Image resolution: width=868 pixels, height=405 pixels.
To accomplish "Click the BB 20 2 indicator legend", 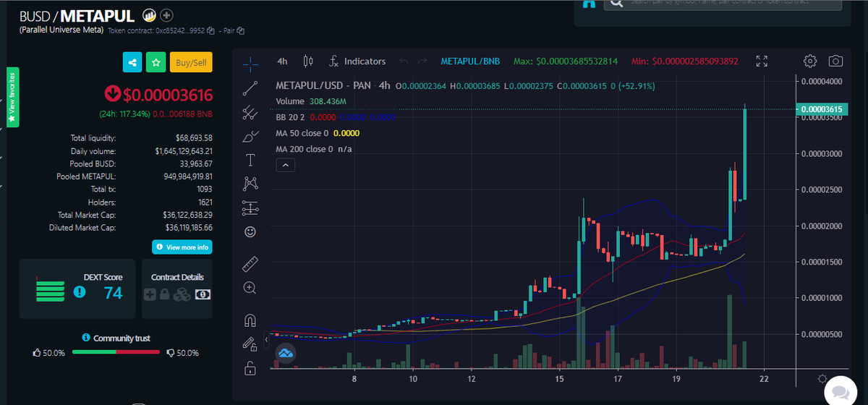I will 336,117.
